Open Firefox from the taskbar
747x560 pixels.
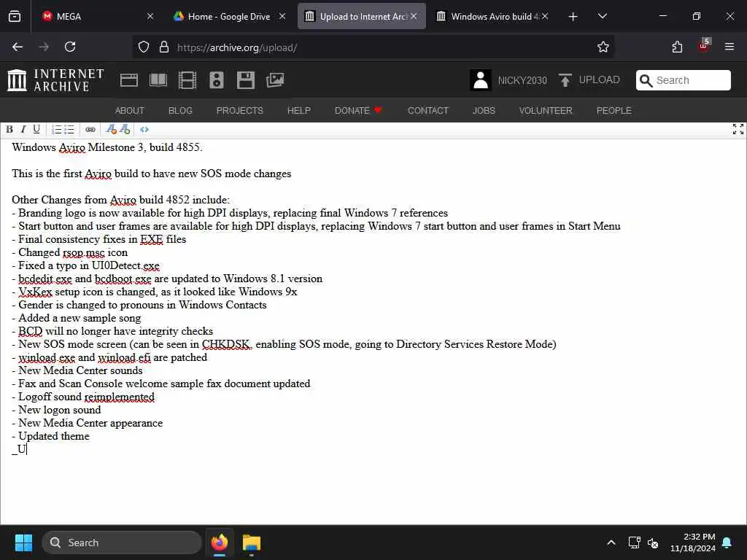click(x=220, y=542)
